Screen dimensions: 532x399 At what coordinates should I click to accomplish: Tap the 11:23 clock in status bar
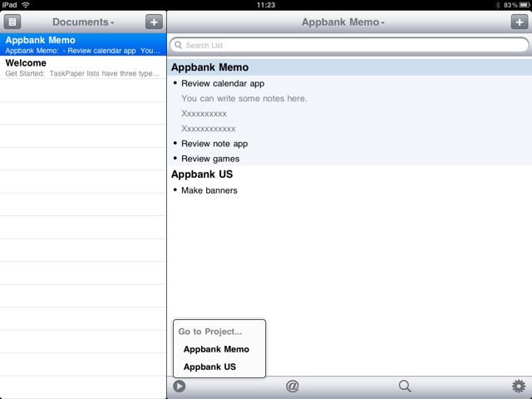[266, 5]
